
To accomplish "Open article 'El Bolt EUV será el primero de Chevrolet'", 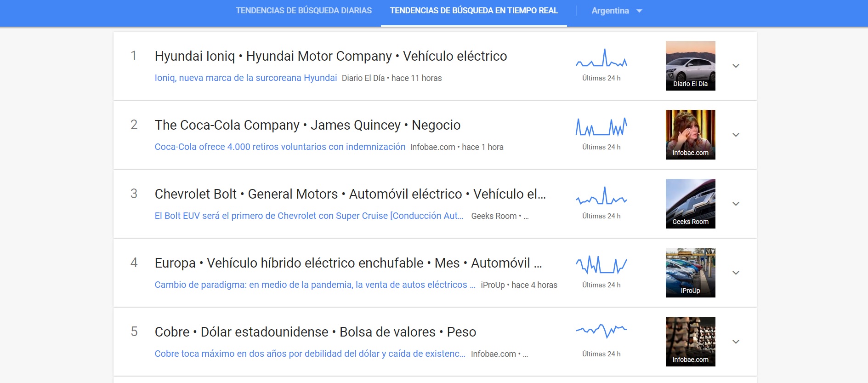I will (x=309, y=216).
